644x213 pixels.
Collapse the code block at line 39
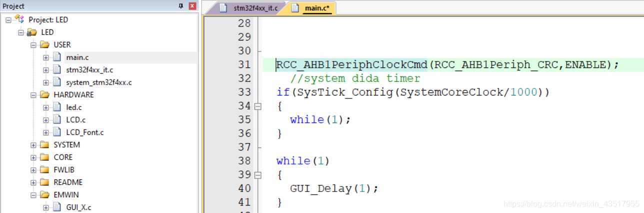point(258,175)
